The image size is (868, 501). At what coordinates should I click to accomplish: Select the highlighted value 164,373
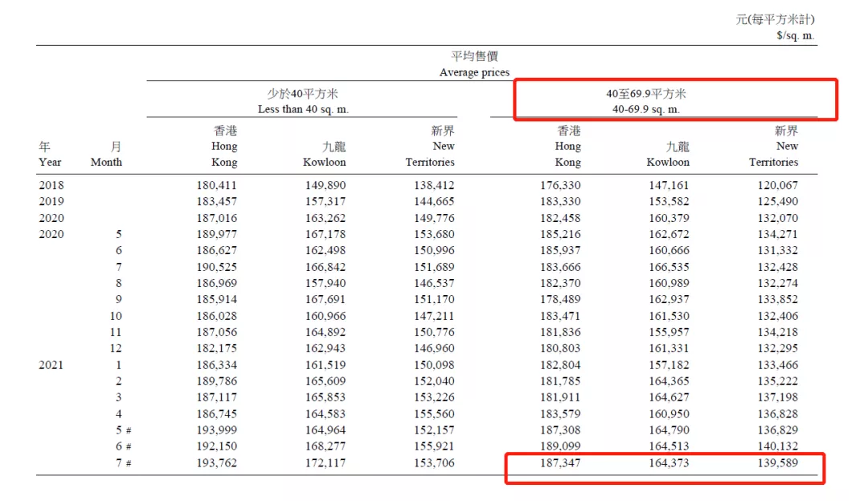668,464
